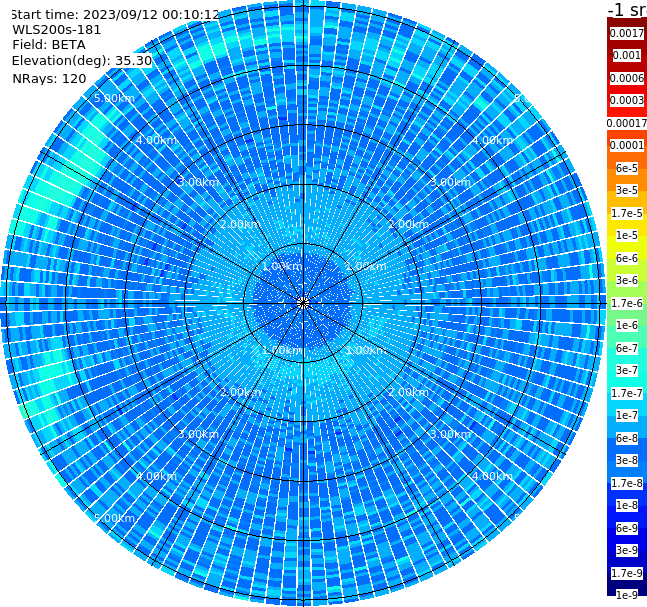Image resolution: width=647 pixels, height=607 pixels.
Task: Click the NRays: 120 label
Action: (x=49, y=78)
